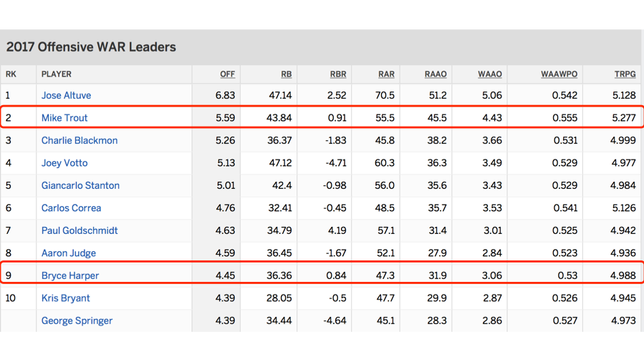Screen dimensions: 644x362
Task: Click the PLAYER column header
Action: click(57, 74)
